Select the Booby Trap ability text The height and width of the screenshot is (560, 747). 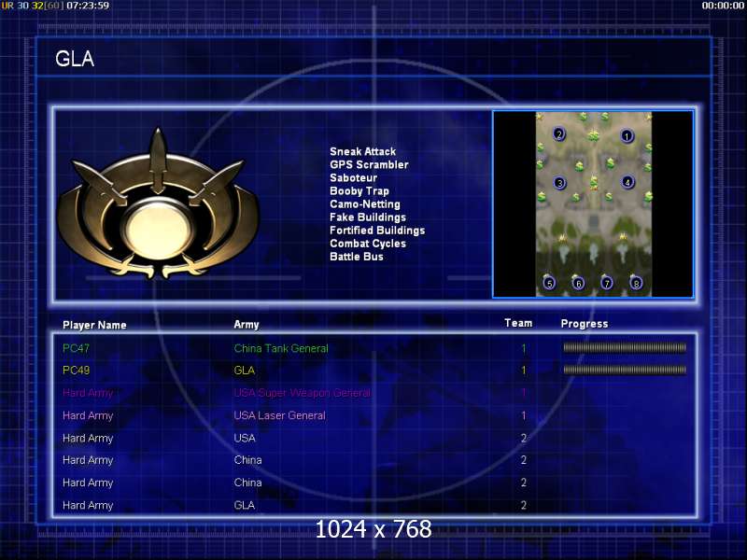tap(359, 191)
